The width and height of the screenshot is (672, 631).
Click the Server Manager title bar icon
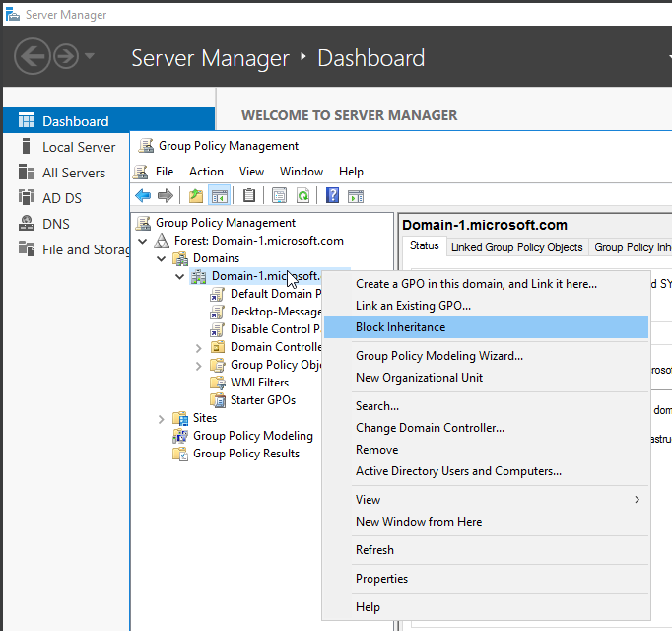coord(13,15)
